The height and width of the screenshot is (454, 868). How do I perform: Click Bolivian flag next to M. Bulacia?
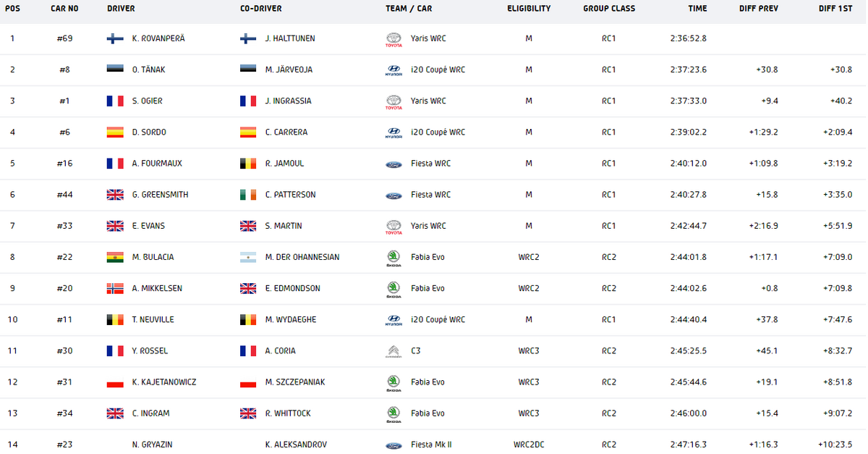(115, 257)
